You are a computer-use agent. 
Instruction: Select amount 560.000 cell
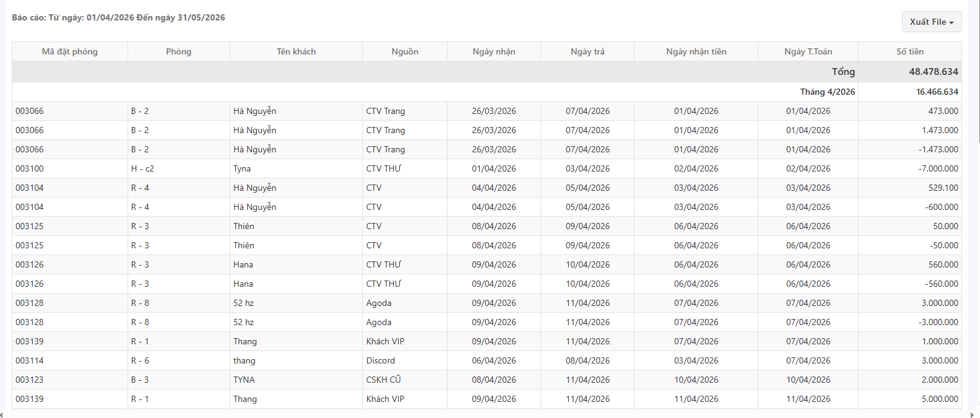coord(909,264)
